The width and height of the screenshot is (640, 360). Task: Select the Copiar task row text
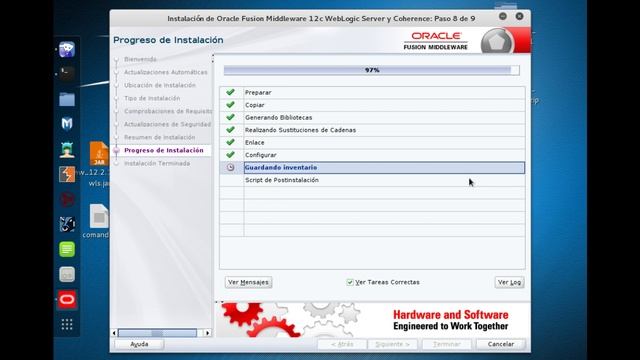pos(255,105)
